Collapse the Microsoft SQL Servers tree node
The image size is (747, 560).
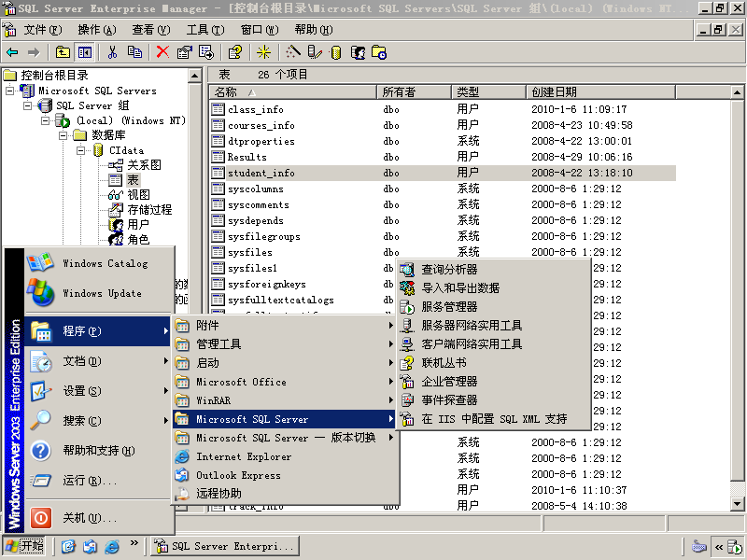[x=9, y=91]
